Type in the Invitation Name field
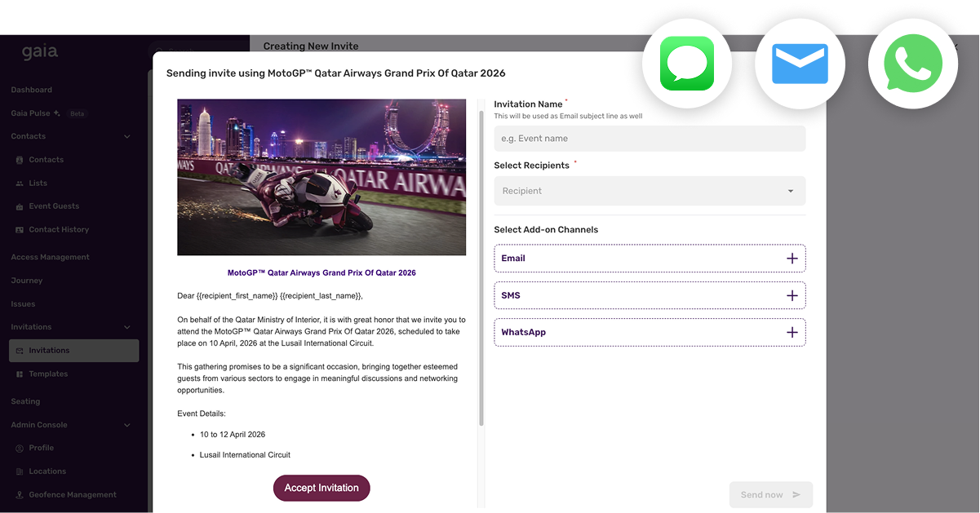980x513 pixels. [x=650, y=138]
